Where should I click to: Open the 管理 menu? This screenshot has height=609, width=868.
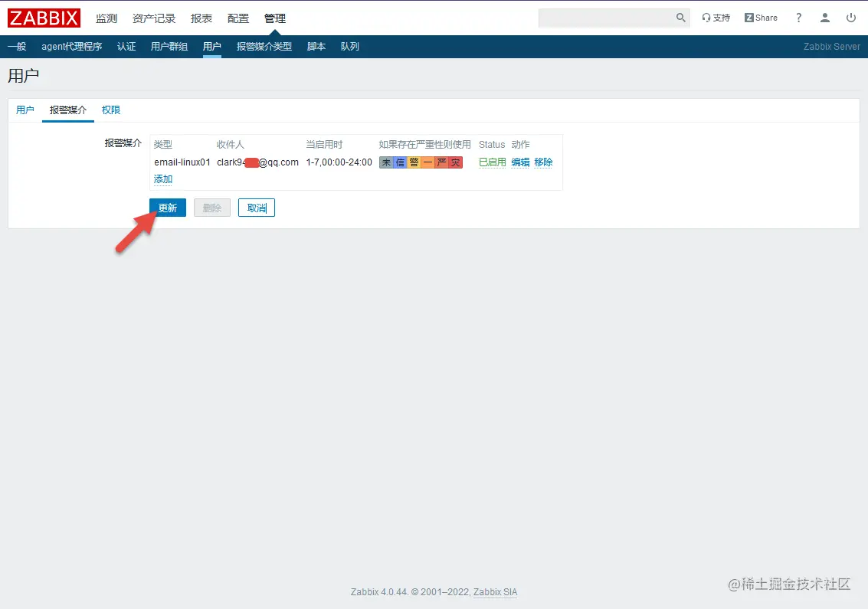(274, 18)
